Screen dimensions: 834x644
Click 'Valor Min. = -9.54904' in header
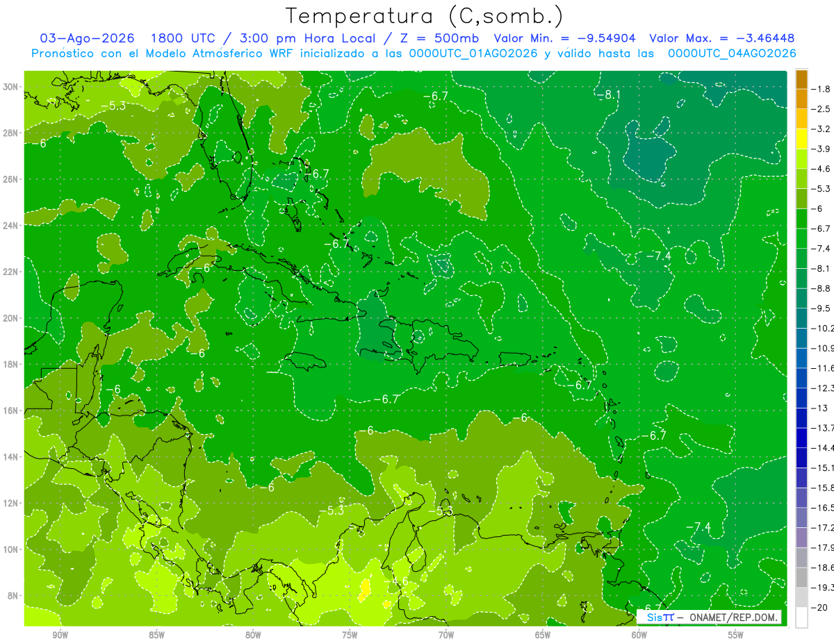point(566,38)
